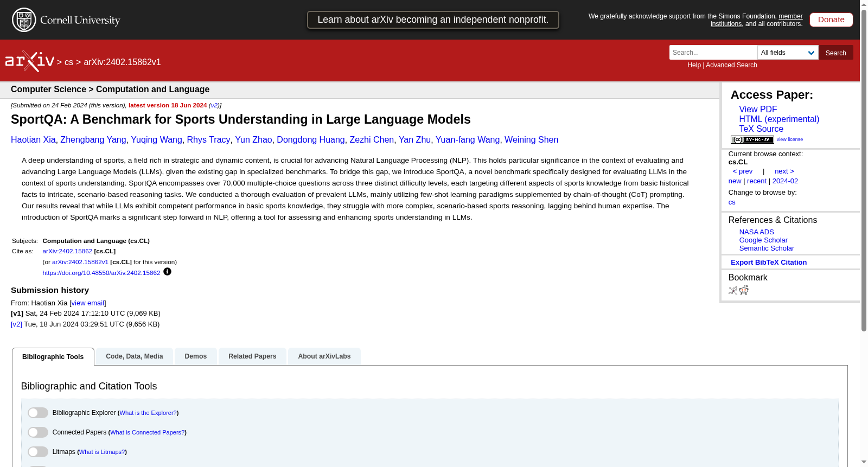Click the DOI info icon
Screen dimensions: 868x467
(x=167, y=272)
